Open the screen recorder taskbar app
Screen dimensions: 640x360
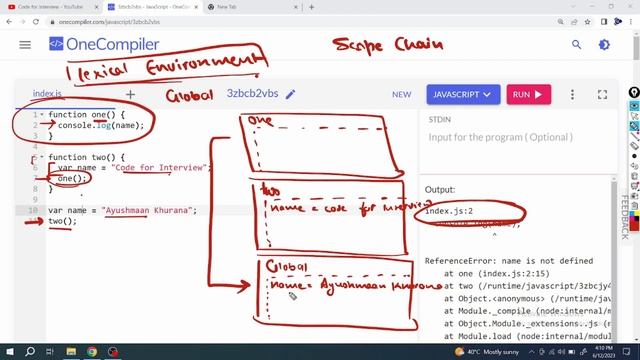point(113,351)
